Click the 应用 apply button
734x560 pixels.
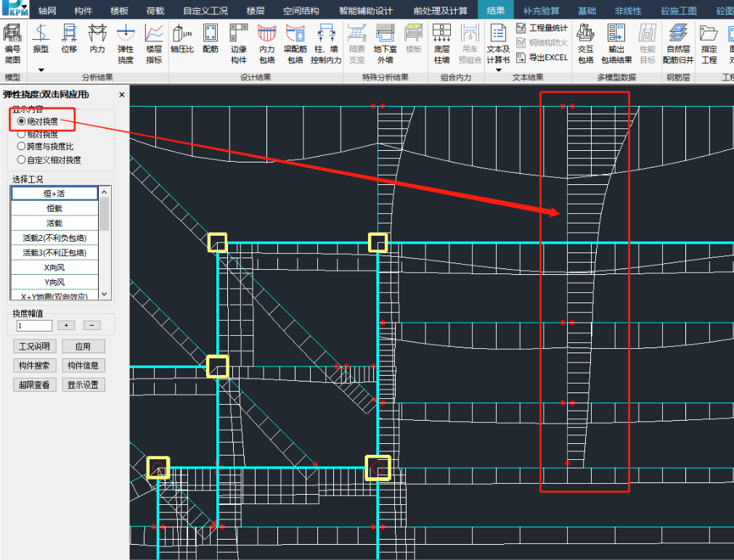click(x=83, y=347)
